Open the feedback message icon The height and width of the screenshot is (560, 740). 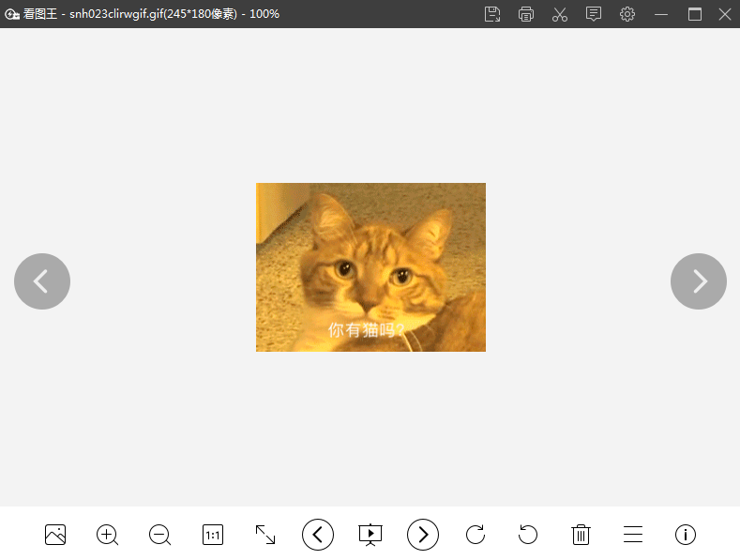click(x=594, y=14)
